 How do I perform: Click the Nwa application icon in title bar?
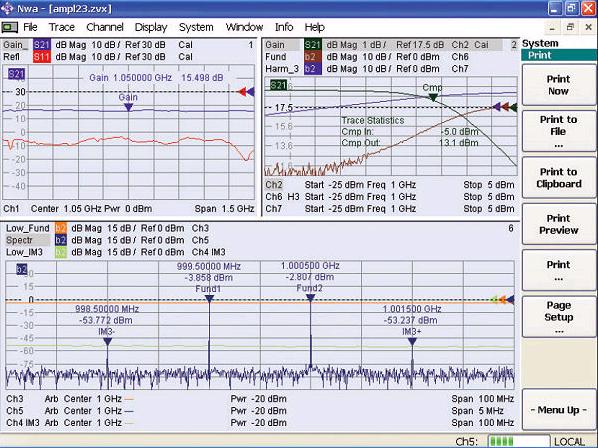click(x=7, y=8)
